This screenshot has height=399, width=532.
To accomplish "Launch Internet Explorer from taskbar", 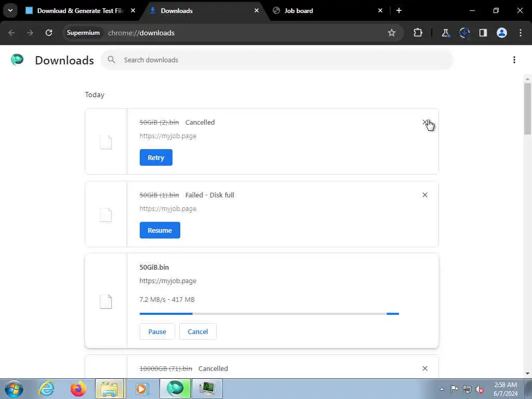I will coord(46,389).
